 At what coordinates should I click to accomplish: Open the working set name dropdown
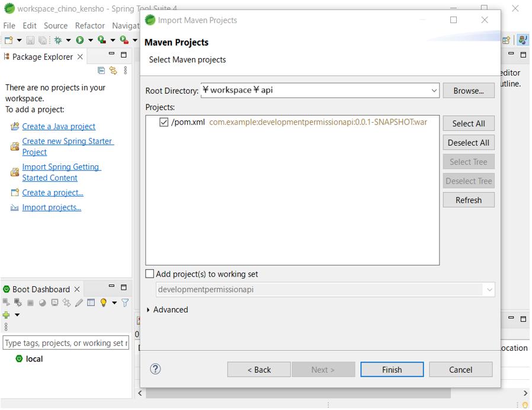[489, 290]
